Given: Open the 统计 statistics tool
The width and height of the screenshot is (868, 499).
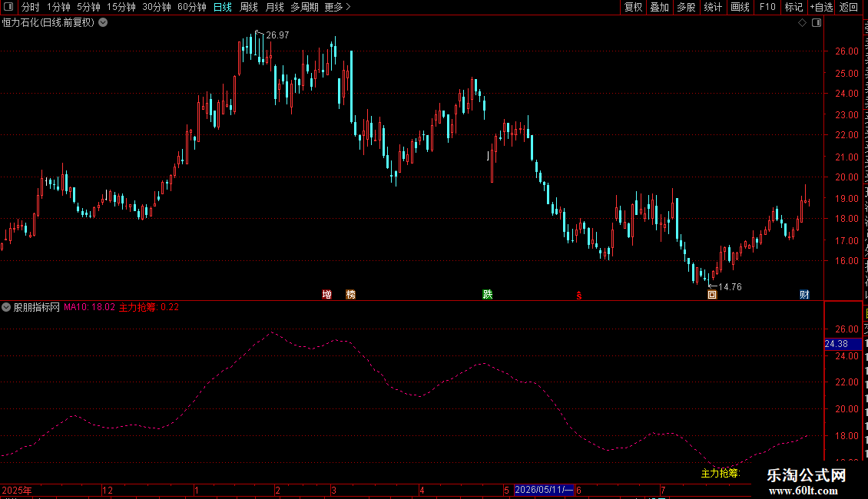Looking at the screenshot, I should (x=713, y=7).
